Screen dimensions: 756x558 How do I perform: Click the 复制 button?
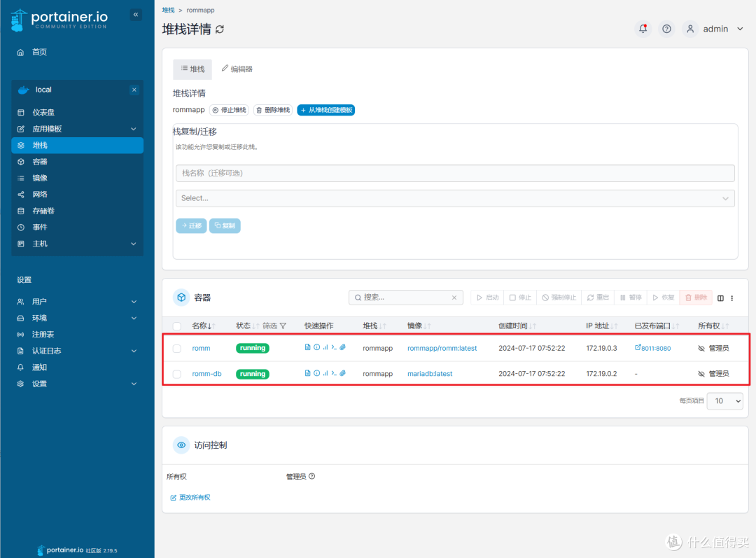[225, 225]
